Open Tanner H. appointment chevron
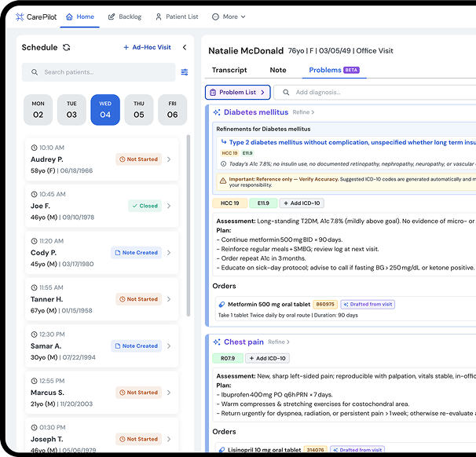The height and width of the screenshot is (457, 476). (x=169, y=299)
